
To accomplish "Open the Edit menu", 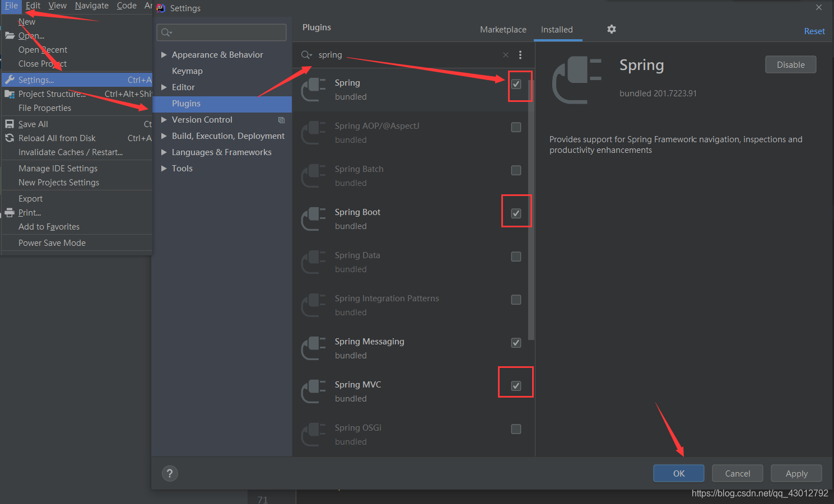I will pyautogui.click(x=33, y=6).
